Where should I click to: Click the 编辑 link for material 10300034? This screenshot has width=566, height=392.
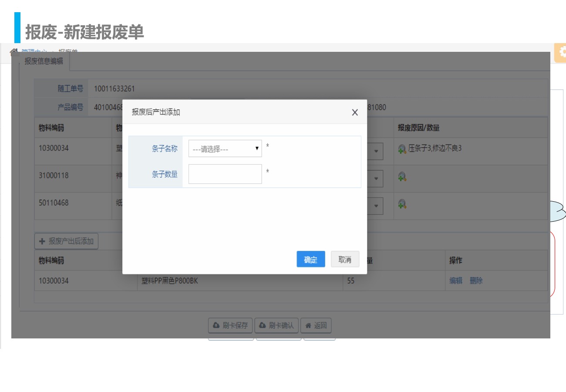click(x=456, y=281)
